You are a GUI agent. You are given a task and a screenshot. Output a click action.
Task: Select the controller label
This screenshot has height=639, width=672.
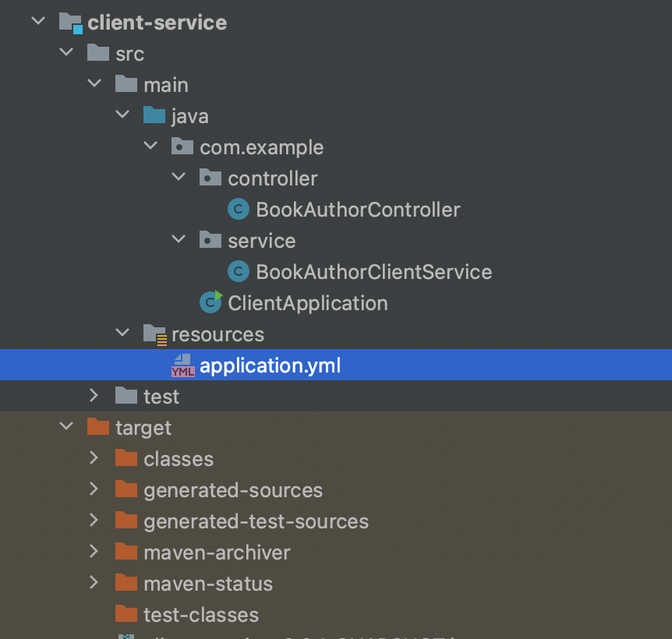(273, 178)
